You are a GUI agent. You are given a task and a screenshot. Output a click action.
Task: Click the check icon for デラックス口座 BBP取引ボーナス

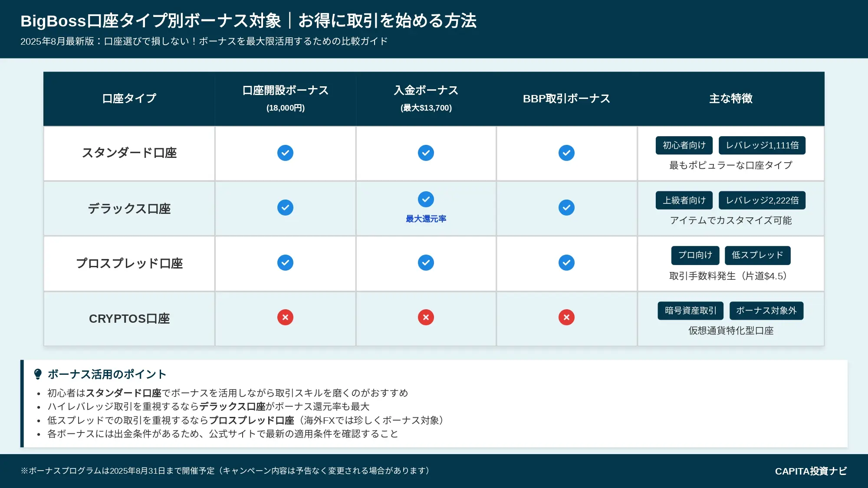pyautogui.click(x=566, y=207)
